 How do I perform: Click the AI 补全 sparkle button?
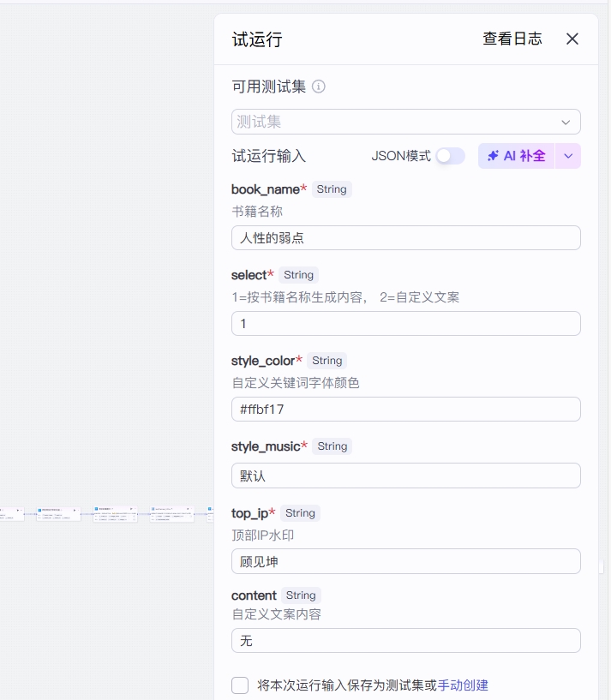click(517, 156)
